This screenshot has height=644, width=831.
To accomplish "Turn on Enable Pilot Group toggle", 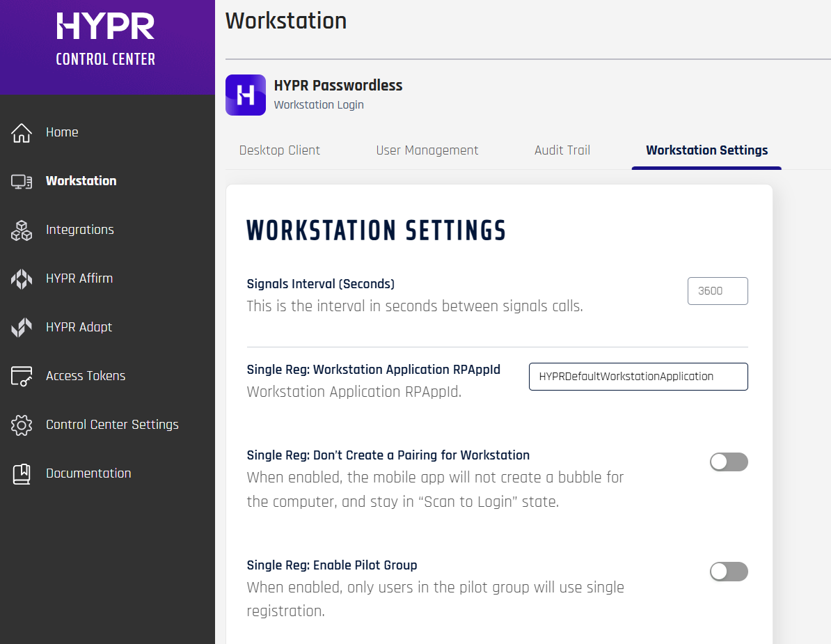I will pyautogui.click(x=728, y=572).
